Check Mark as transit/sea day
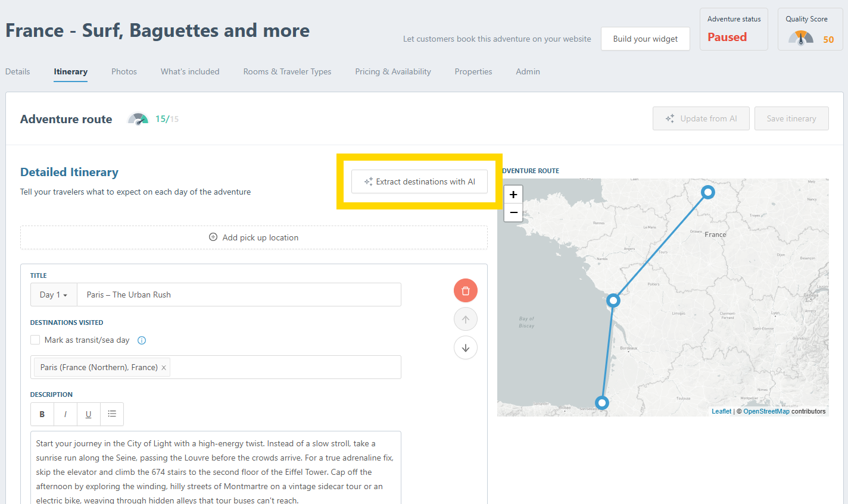Viewport: 848px width, 504px height. pyautogui.click(x=35, y=340)
